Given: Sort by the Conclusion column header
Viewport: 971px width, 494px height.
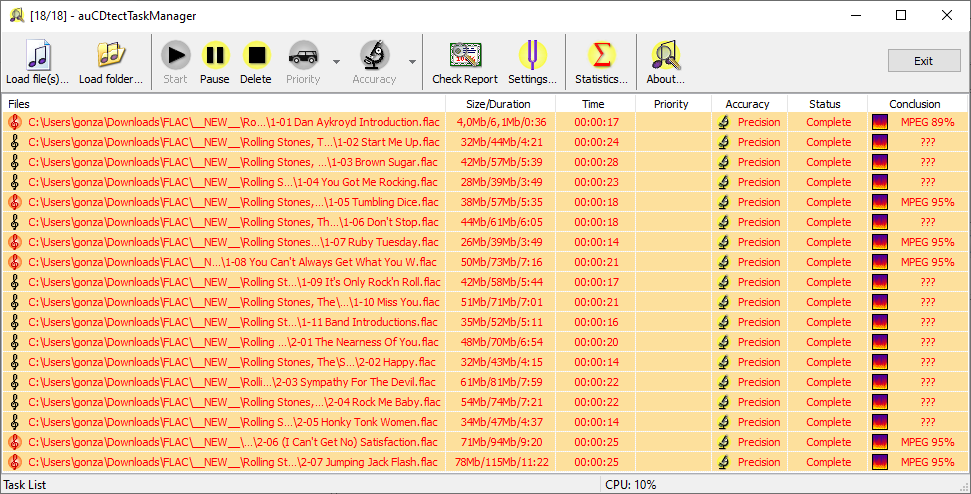Looking at the screenshot, I should pyautogui.click(x=917, y=104).
